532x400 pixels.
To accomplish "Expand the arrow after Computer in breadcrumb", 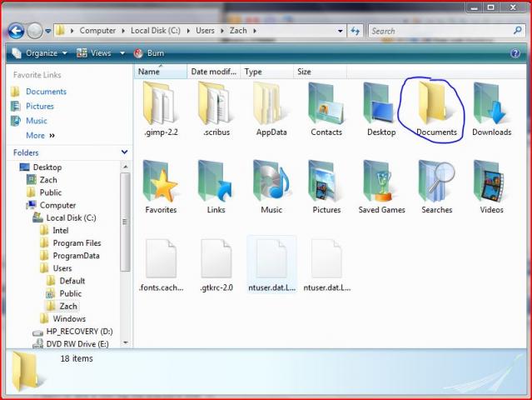I will pyautogui.click(x=123, y=31).
